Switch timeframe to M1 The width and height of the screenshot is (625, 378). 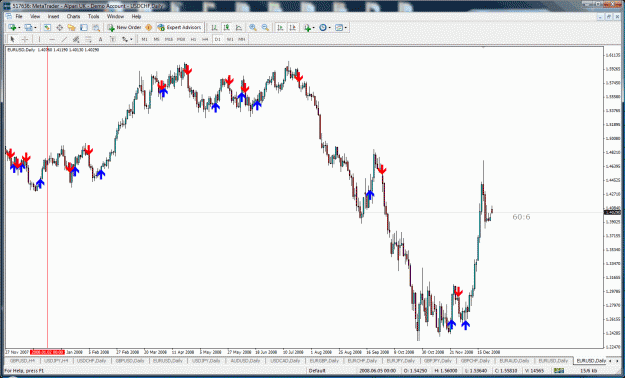[x=144, y=39]
